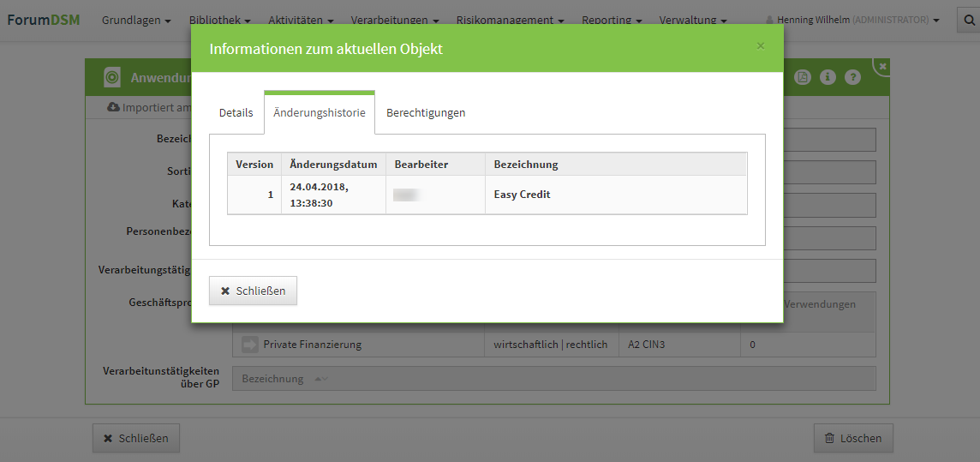Image resolution: width=980 pixels, height=462 pixels.
Task: Click the PDF export icon
Action: pyautogui.click(x=802, y=77)
